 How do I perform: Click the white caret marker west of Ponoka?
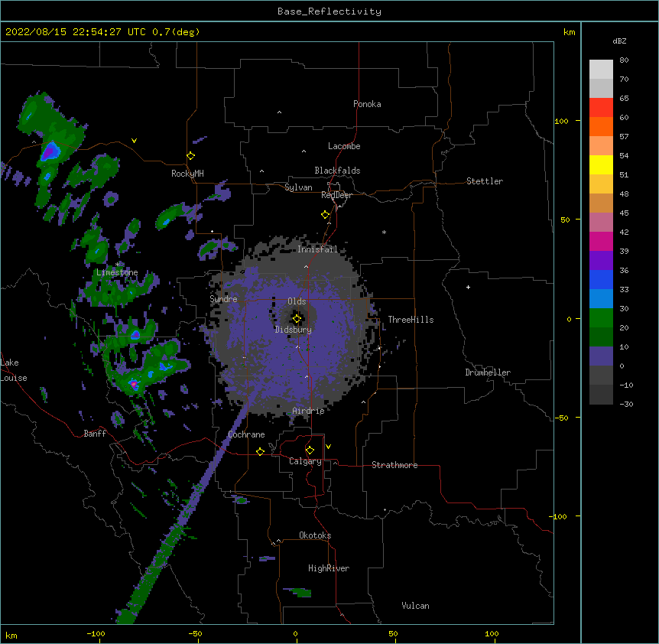pyautogui.click(x=279, y=112)
